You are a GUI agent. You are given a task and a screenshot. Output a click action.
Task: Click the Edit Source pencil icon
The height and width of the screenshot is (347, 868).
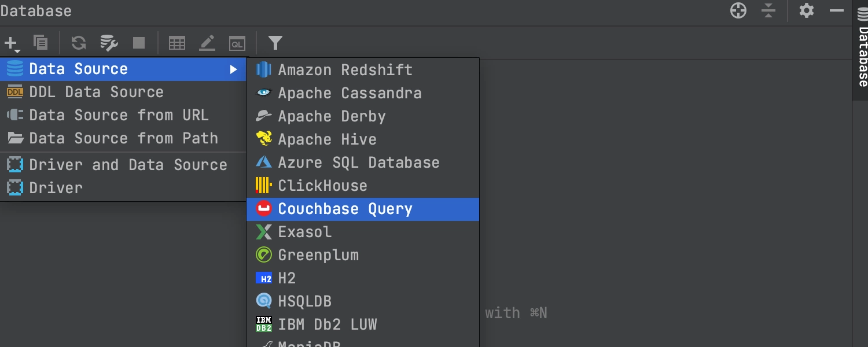[x=207, y=43]
